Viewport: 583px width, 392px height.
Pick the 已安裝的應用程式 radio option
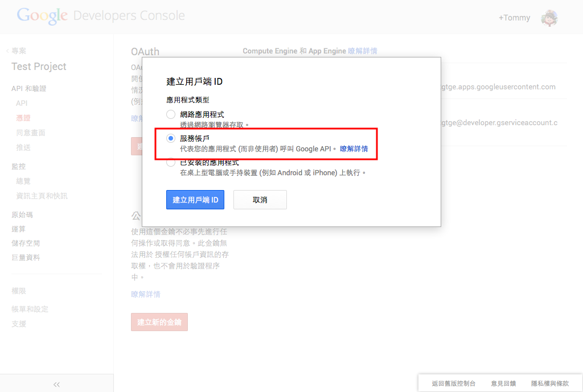click(x=171, y=162)
